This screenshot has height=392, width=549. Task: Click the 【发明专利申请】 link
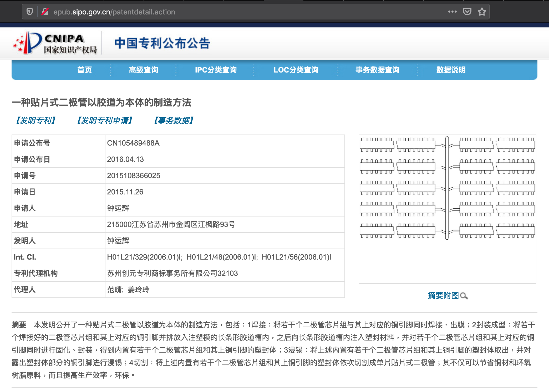tap(105, 120)
